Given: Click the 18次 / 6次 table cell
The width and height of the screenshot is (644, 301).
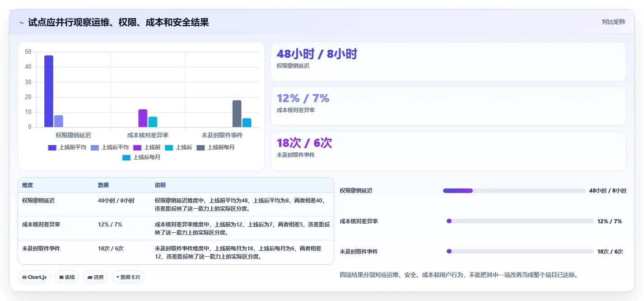Looking at the screenshot, I should coord(111,248).
